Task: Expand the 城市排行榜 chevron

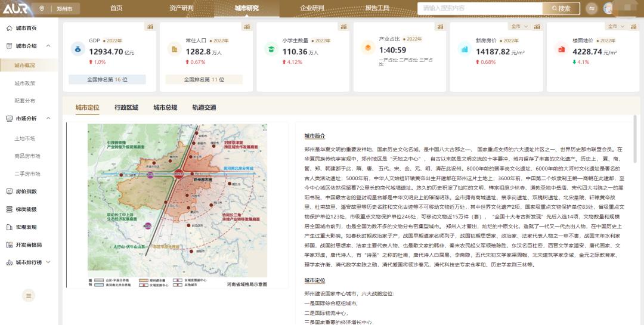Action: coord(48,262)
